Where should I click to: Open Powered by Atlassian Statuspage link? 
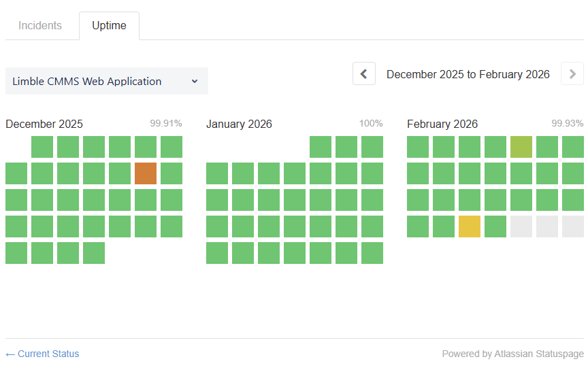tap(512, 354)
